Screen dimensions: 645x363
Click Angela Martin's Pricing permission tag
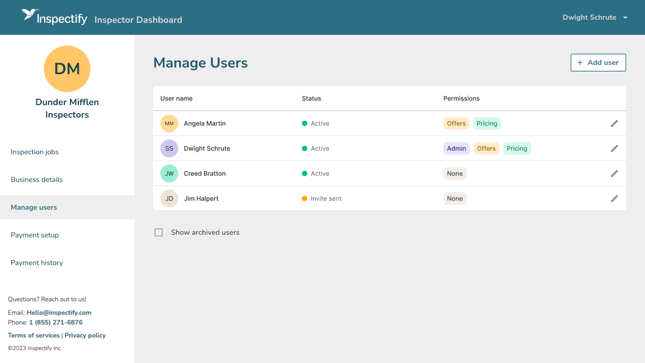[x=487, y=123]
